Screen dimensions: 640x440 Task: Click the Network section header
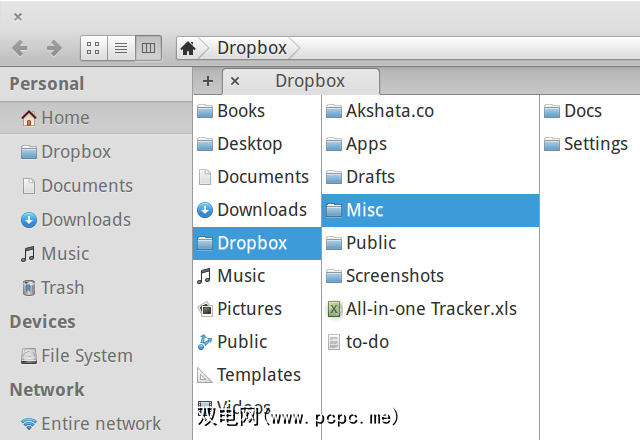47,389
